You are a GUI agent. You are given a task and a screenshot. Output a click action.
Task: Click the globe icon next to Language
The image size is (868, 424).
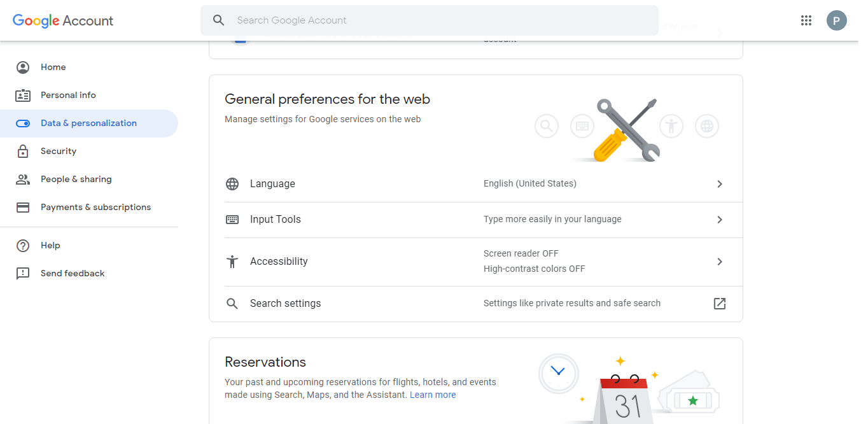coord(232,183)
